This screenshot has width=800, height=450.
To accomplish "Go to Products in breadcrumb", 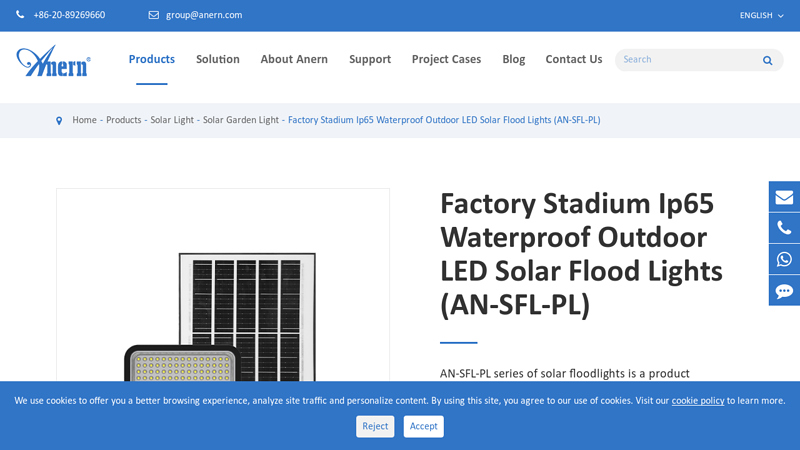I will [x=123, y=120].
